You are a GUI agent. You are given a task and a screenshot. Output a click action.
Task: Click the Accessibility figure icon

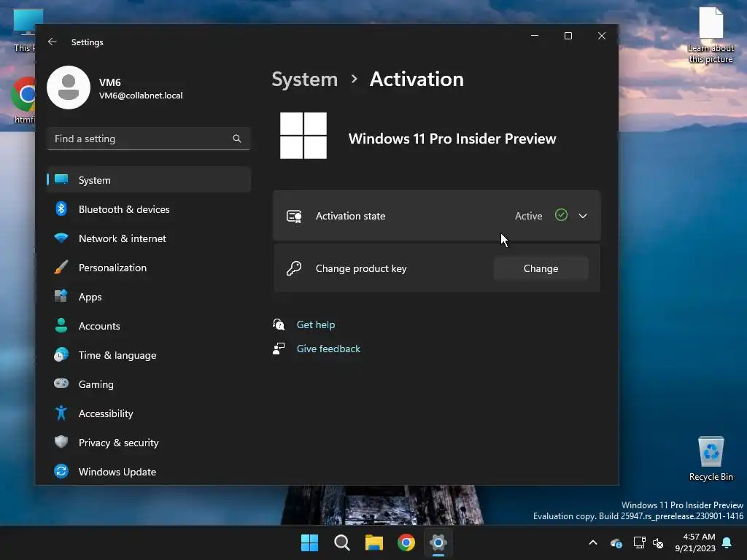coord(61,413)
